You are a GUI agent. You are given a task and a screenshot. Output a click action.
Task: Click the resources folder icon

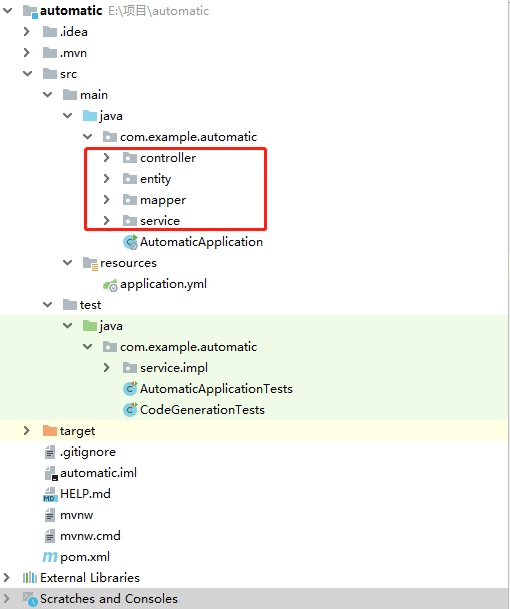coord(91,263)
